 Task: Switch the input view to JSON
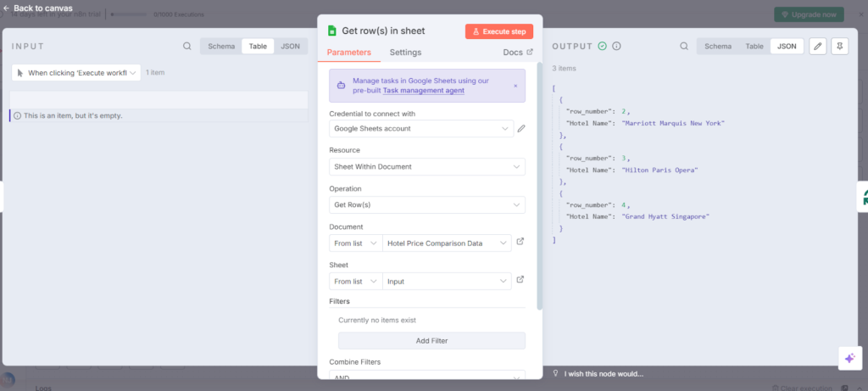[290, 46]
